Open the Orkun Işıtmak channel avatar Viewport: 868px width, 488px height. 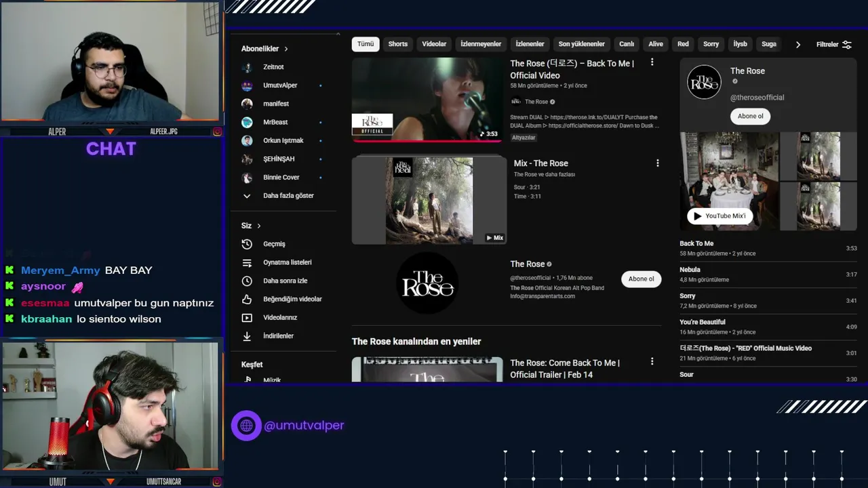(248, 140)
